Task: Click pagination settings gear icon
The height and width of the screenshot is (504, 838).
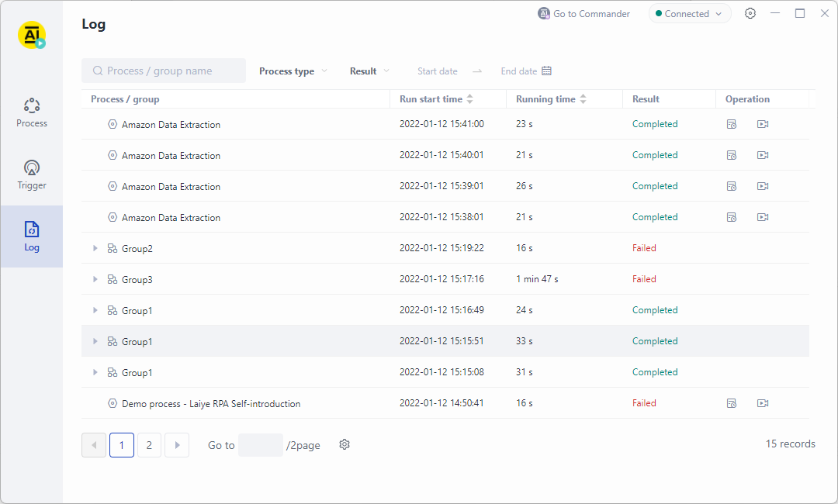Action: [345, 444]
